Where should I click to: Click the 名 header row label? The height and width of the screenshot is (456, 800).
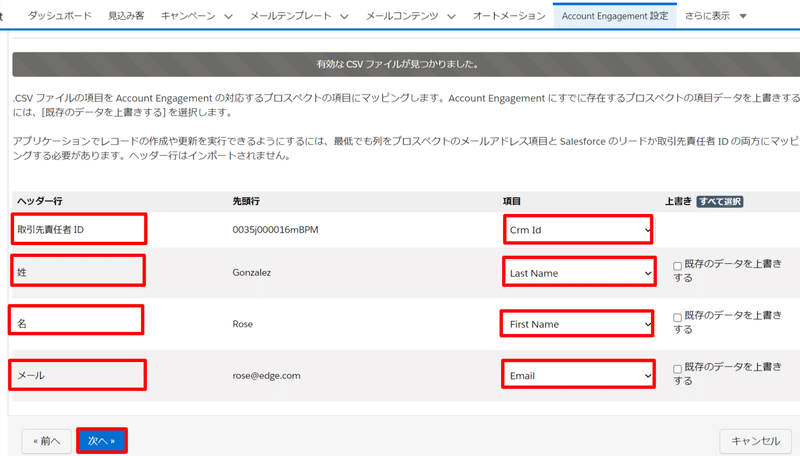[22, 323]
